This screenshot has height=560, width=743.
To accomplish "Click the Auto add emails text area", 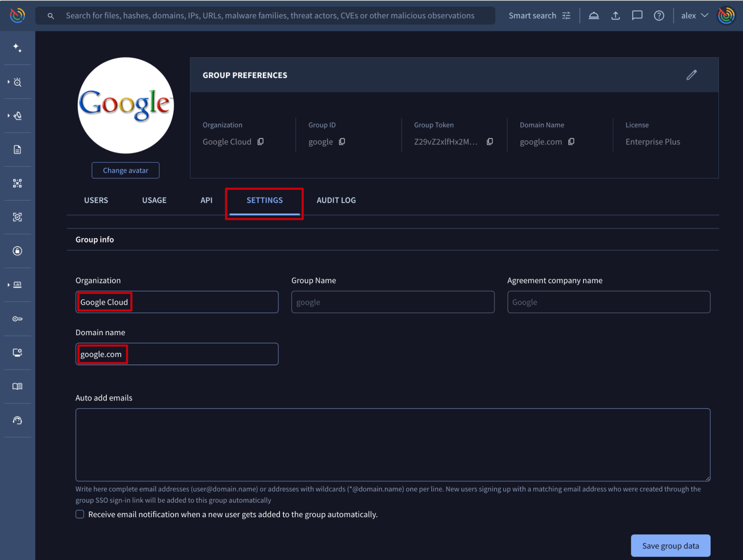I will 393,445.
